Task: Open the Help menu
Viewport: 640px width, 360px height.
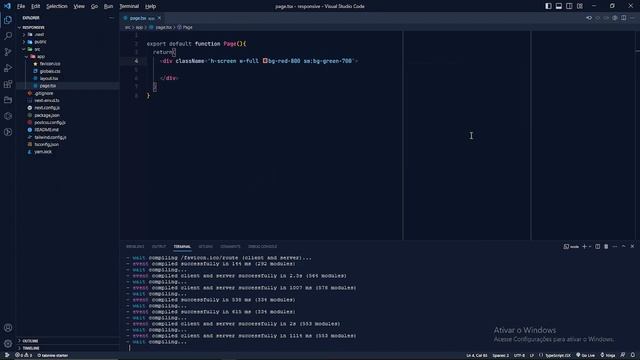Action: coord(151,7)
